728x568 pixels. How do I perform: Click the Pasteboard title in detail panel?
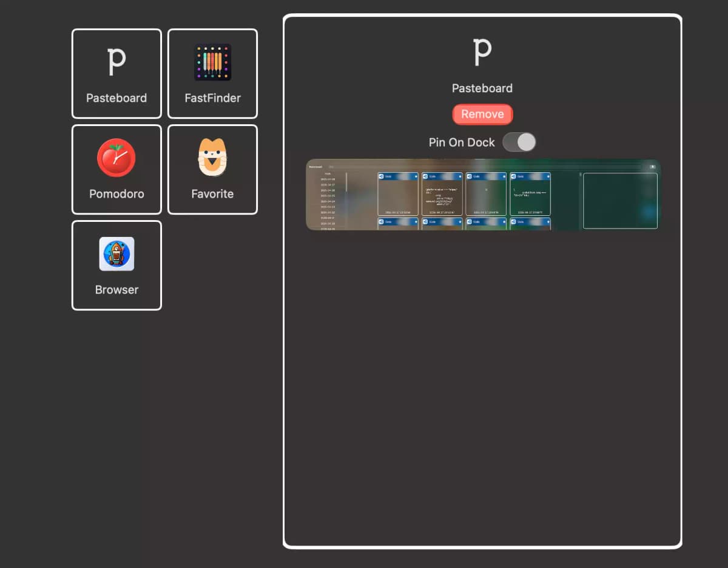click(x=482, y=88)
